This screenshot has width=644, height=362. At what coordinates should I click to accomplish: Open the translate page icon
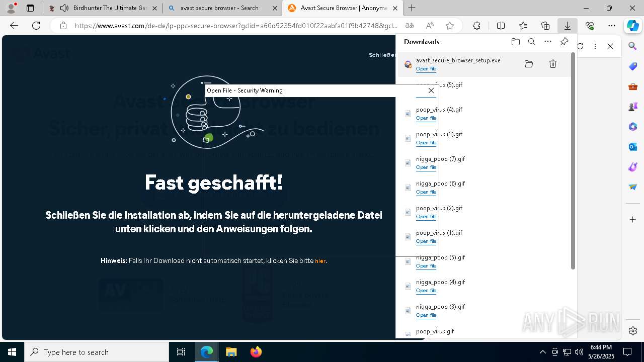click(x=410, y=26)
